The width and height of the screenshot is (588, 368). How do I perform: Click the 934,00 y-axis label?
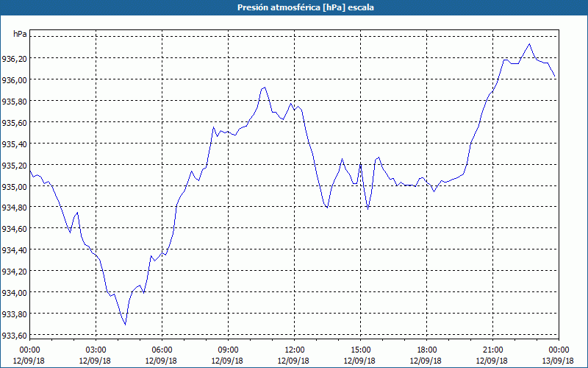[14, 292]
